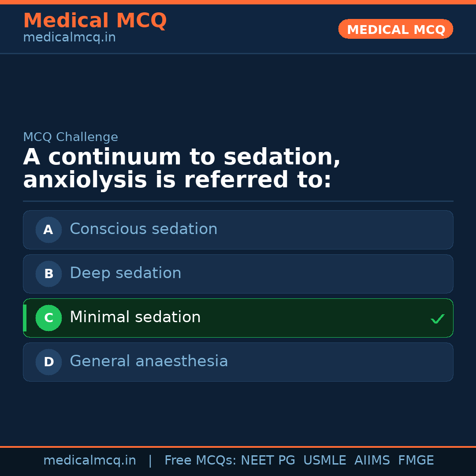This screenshot has width=476, height=476.
Task: Click the question text about anxiolysis
Action: pos(182,169)
